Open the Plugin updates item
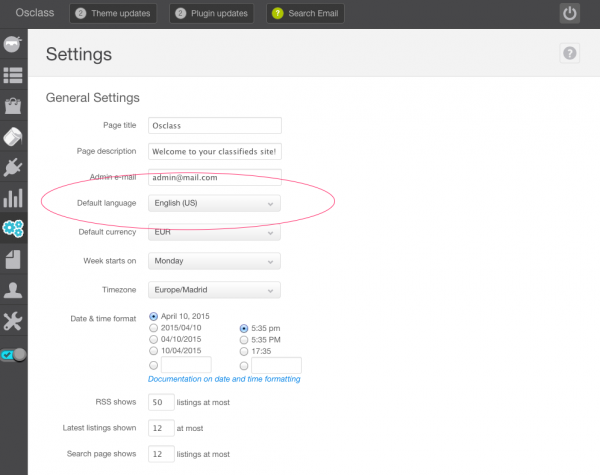600x475 pixels. pos(212,13)
